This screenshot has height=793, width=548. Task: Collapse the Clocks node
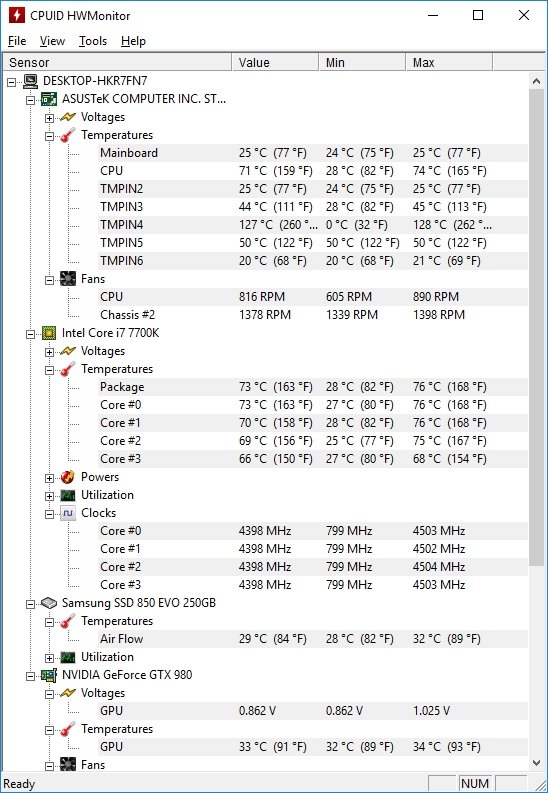point(49,514)
